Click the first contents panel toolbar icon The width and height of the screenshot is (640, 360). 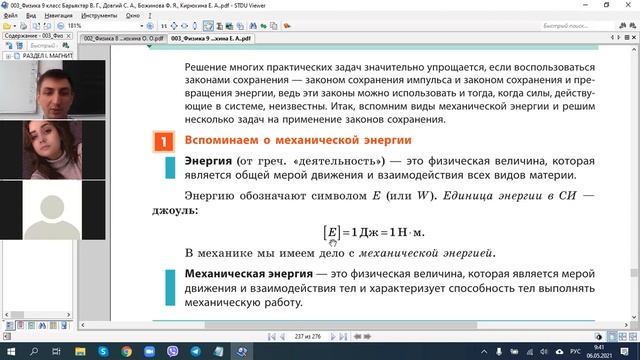[9, 46]
